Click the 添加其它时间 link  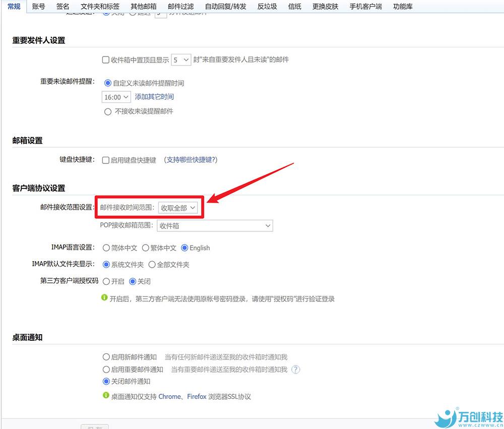(154, 97)
